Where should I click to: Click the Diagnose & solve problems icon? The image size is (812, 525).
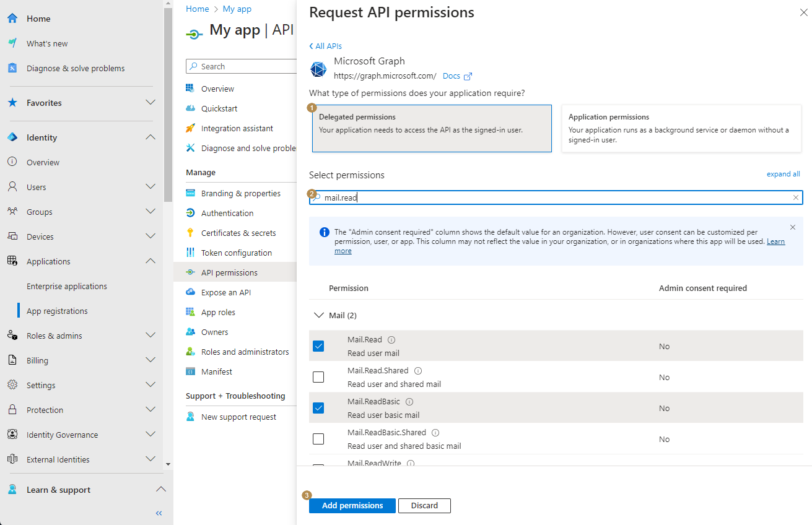[12, 68]
